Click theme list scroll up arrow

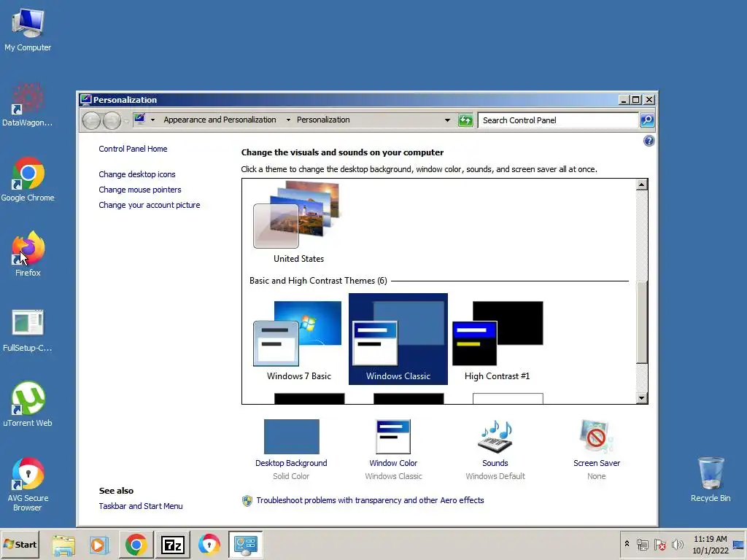[642, 184]
